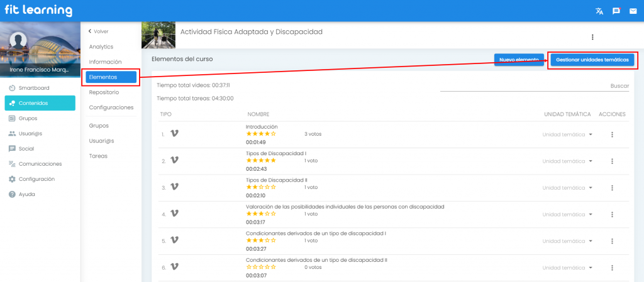Screen dimensions: 644x282
Task: Go to Repositorio section
Action: tap(104, 92)
